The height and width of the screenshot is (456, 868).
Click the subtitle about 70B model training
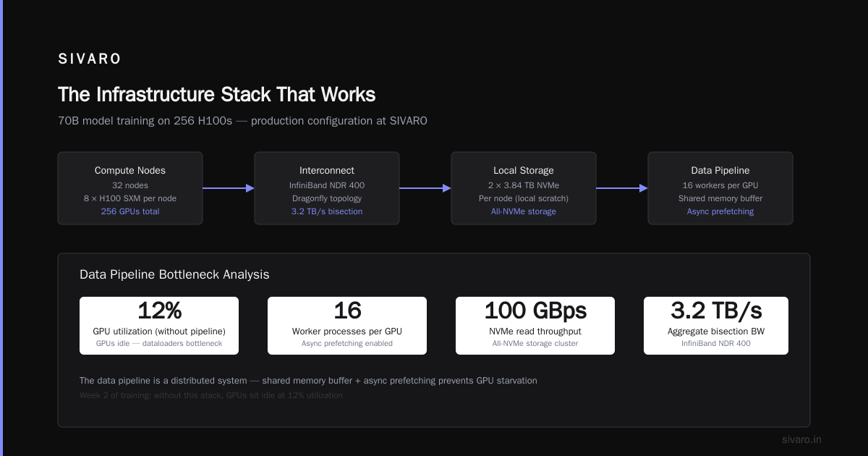242,121
